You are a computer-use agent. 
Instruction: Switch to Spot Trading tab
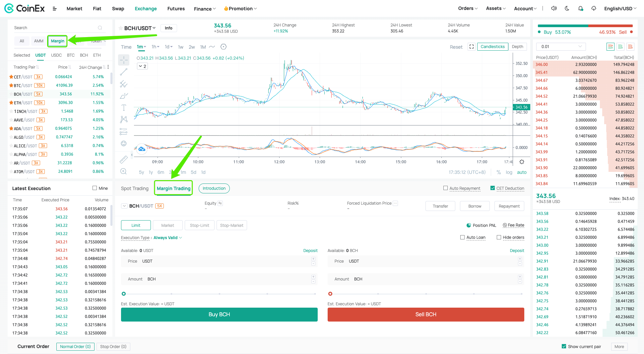click(x=135, y=188)
